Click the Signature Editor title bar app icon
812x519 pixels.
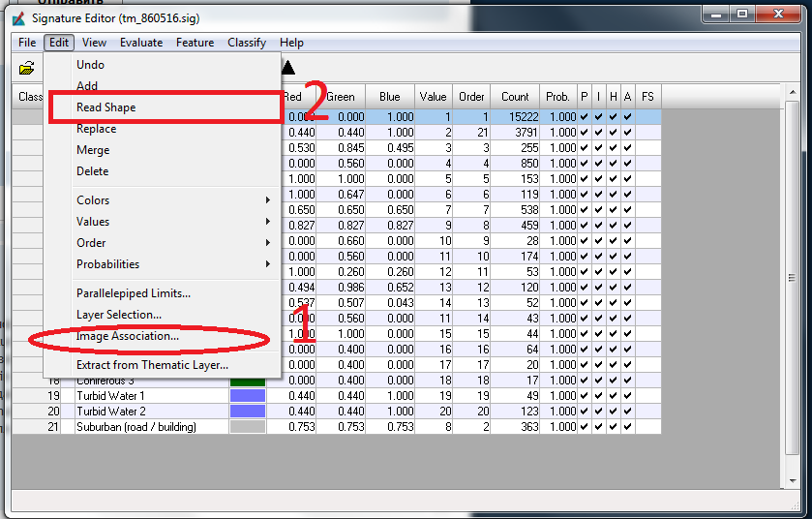[x=19, y=18]
